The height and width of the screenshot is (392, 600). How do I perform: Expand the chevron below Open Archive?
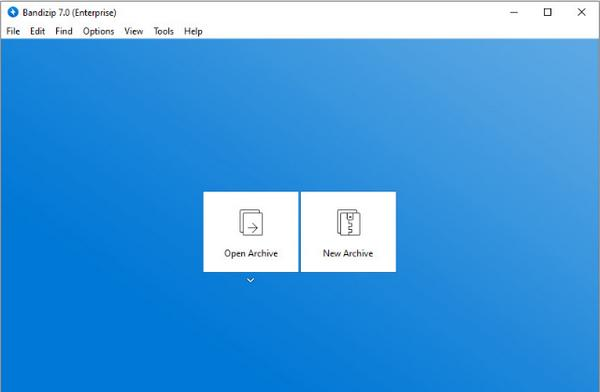click(x=250, y=280)
